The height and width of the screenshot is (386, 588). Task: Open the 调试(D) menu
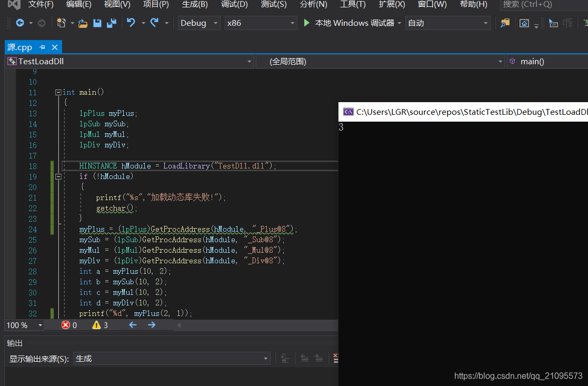(x=234, y=5)
